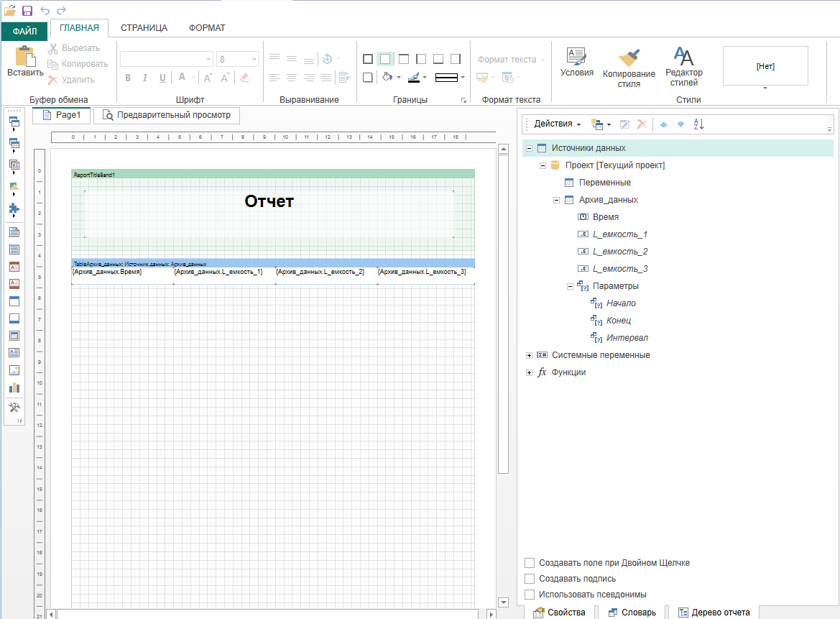The image size is (840, 619).
Task: Expand the Системные переменные node
Action: pyautogui.click(x=530, y=355)
